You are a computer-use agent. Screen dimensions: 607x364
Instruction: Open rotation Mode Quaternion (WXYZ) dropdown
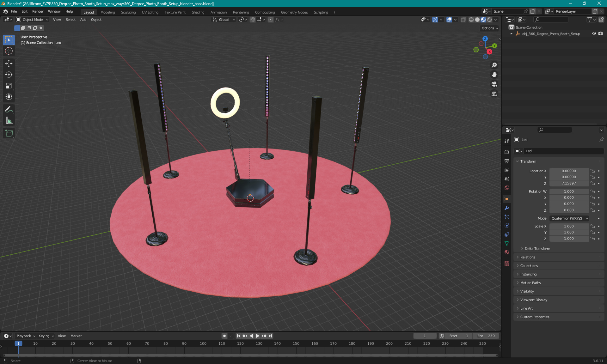pyautogui.click(x=569, y=218)
